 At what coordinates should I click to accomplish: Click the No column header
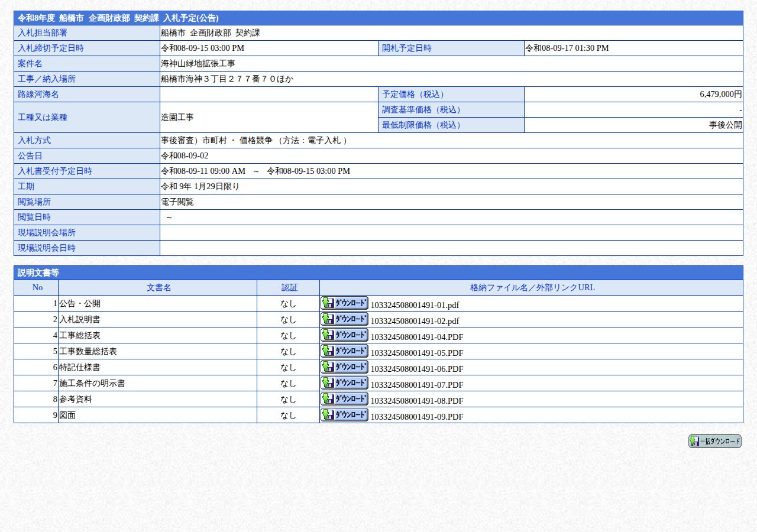click(36, 288)
